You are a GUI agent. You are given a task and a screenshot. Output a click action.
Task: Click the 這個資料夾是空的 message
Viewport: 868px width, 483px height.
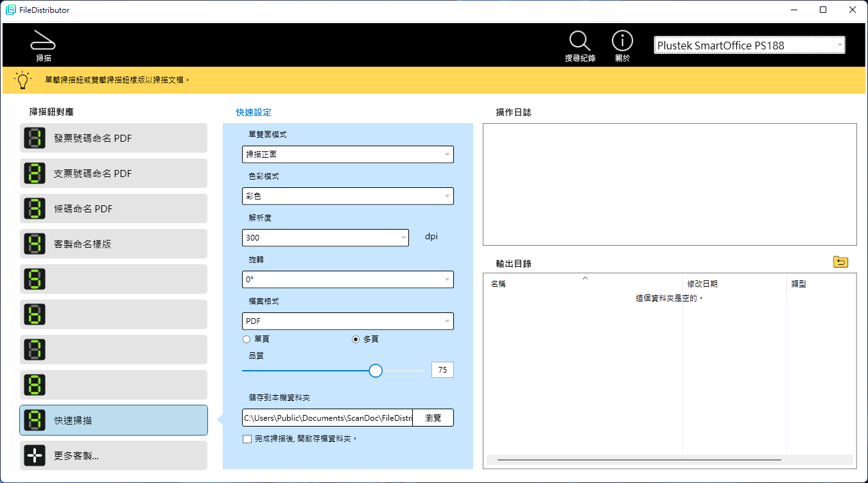point(670,298)
